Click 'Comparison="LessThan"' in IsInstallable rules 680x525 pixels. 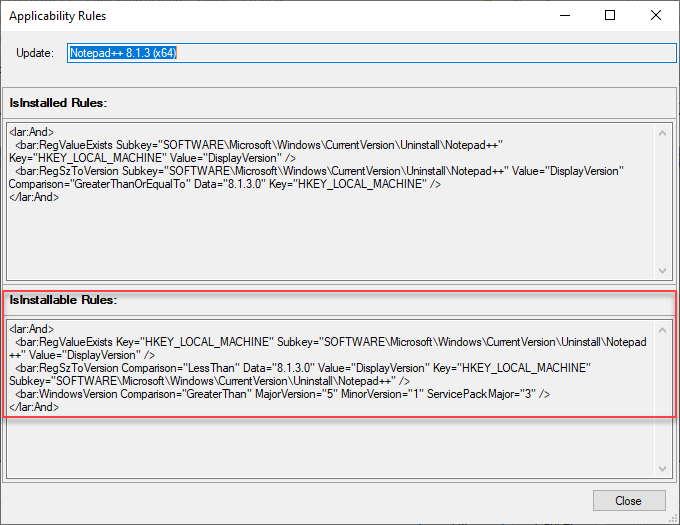(x=178, y=368)
